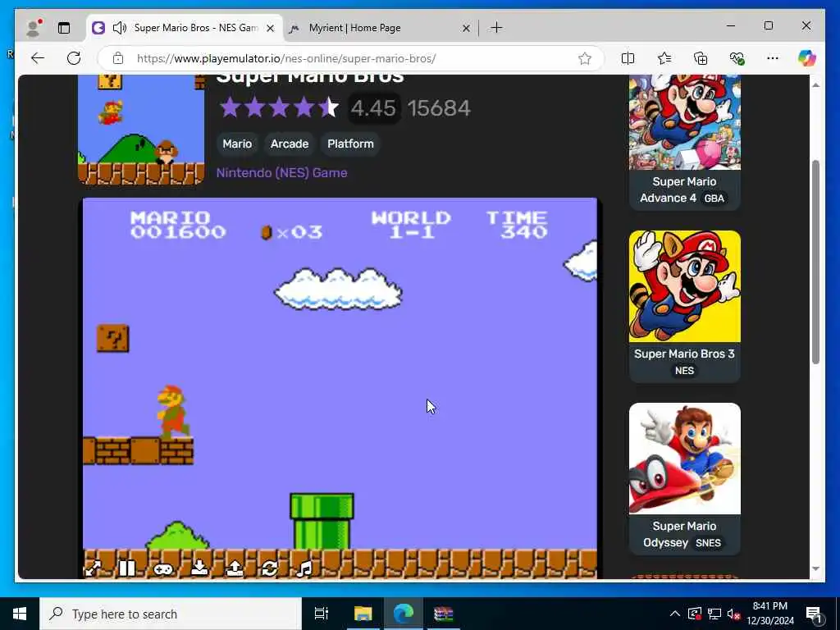Click the Microsoft Edge taskbar icon
Image resolution: width=840 pixels, height=630 pixels.
404,614
